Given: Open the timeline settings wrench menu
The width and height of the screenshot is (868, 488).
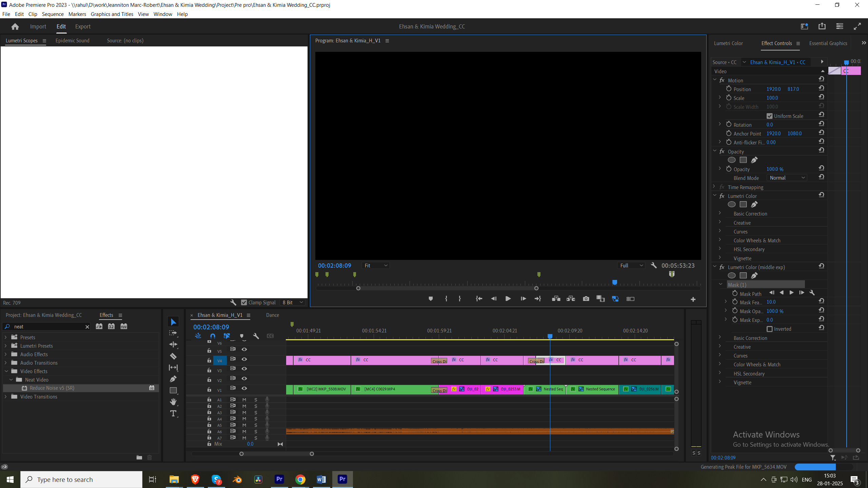Looking at the screenshot, I should point(256,336).
